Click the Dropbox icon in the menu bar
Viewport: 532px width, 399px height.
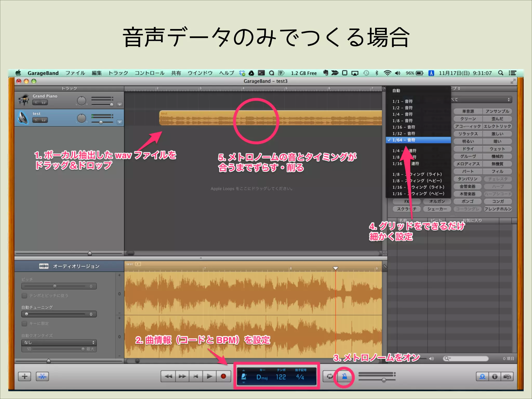click(242, 73)
